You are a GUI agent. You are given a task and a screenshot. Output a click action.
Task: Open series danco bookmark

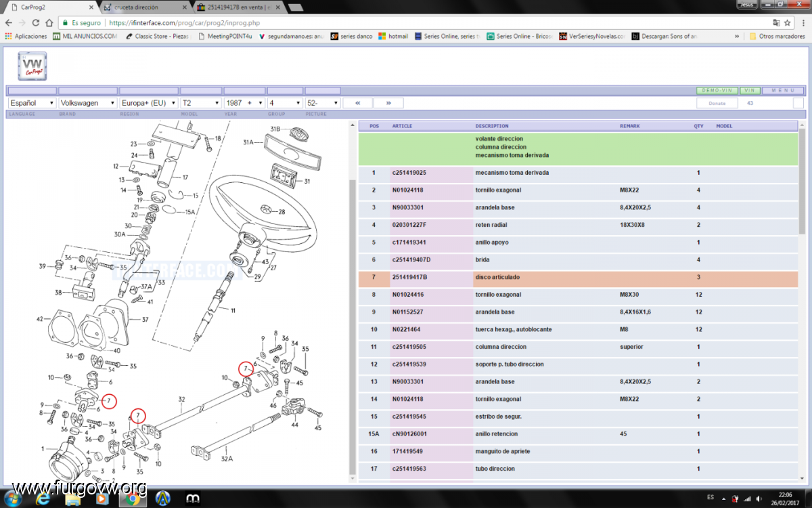click(352, 36)
